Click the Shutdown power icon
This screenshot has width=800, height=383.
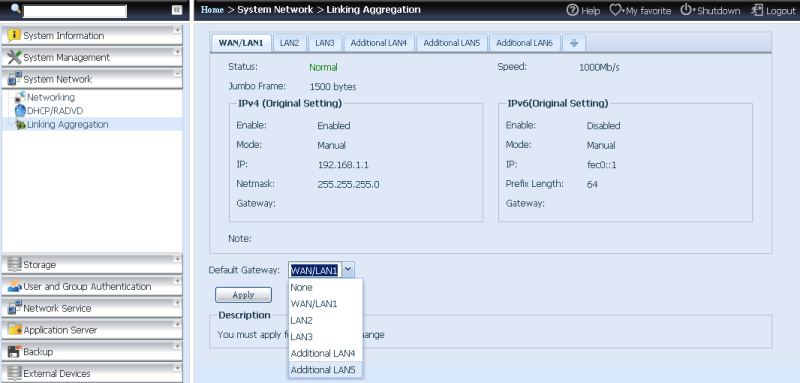pos(686,10)
